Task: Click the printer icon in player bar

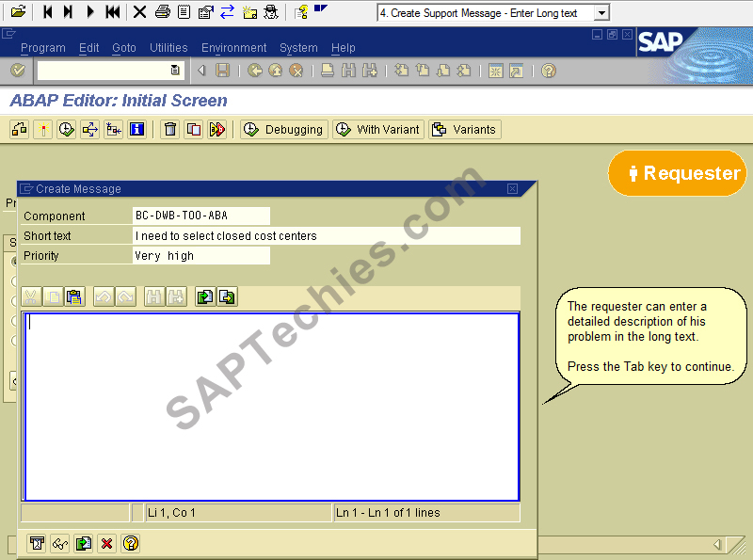Action: 163,11
